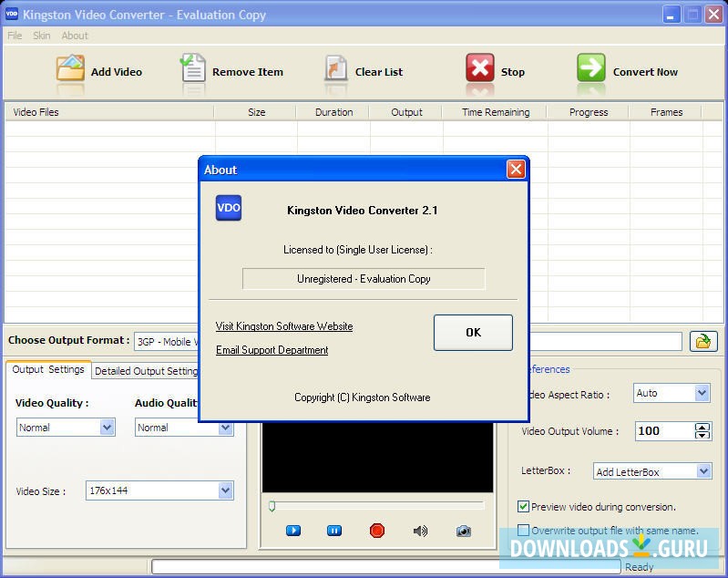
Task: Click the Email Support Department link
Action: [272, 350]
